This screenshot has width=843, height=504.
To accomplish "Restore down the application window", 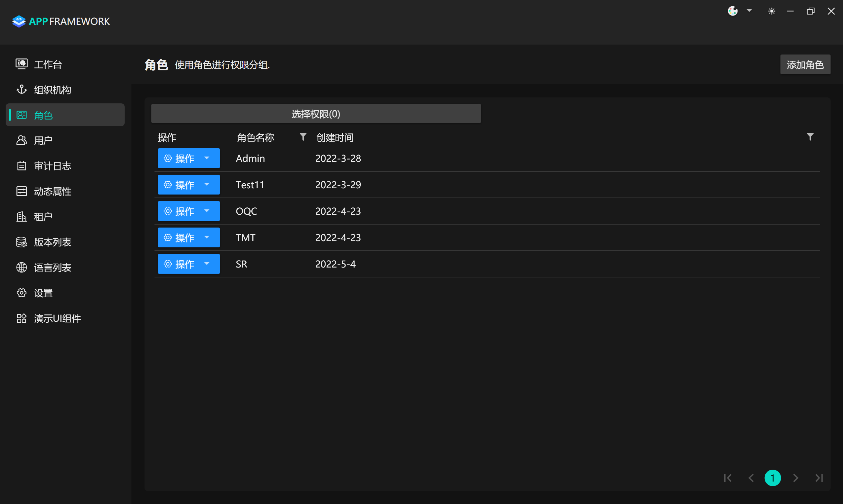I will 811,11.
